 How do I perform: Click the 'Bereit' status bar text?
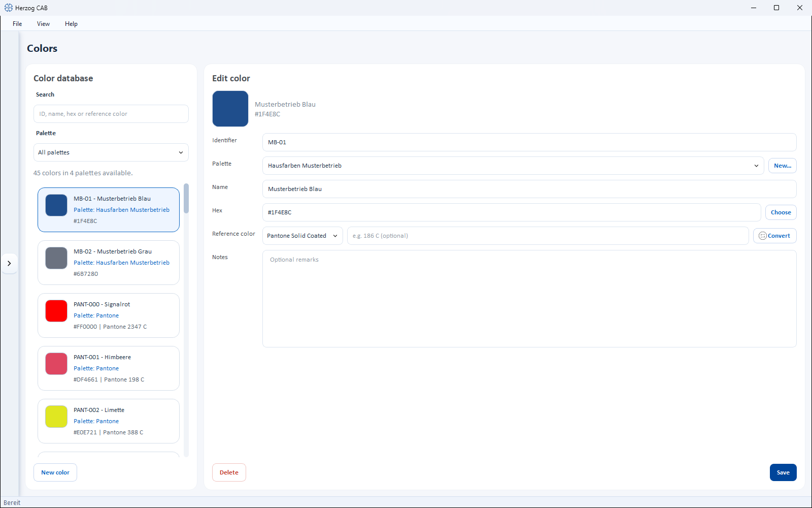pos(12,503)
